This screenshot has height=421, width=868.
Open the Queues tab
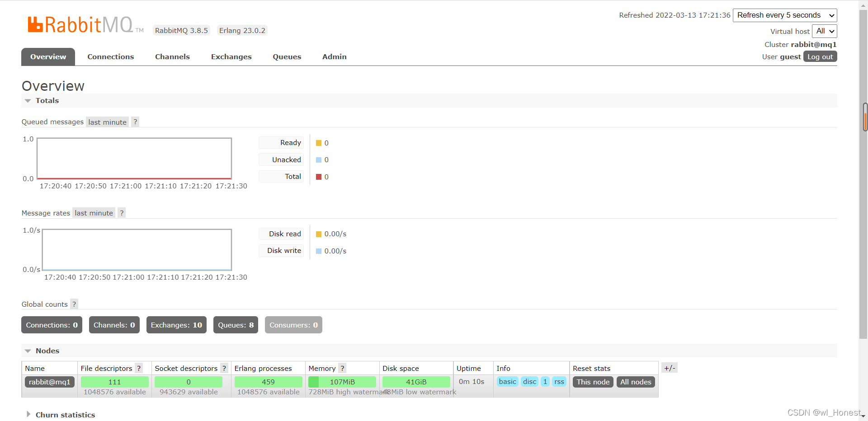[x=287, y=56]
